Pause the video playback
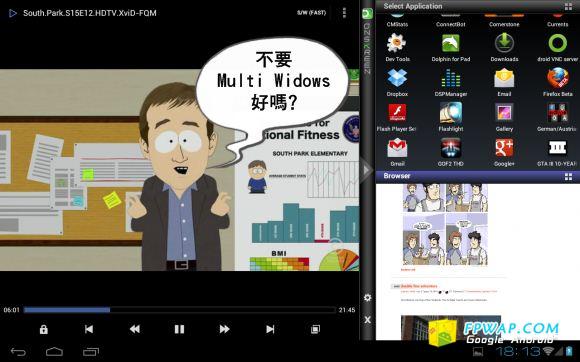The image size is (580, 362). [x=179, y=329]
